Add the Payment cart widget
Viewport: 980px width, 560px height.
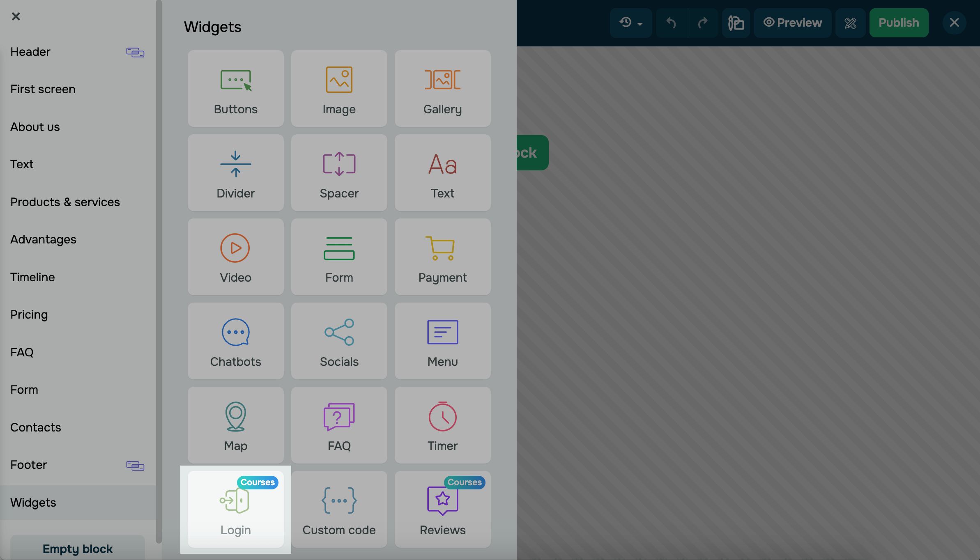(x=442, y=257)
